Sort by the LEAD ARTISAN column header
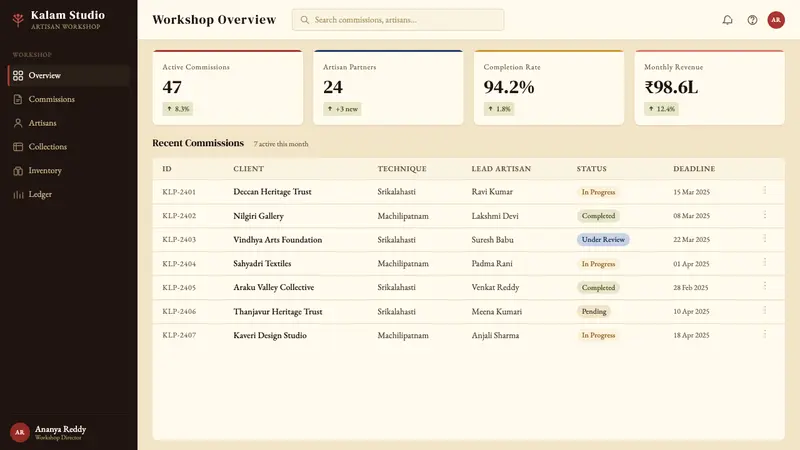Image resolution: width=800 pixels, height=450 pixels. click(x=501, y=169)
